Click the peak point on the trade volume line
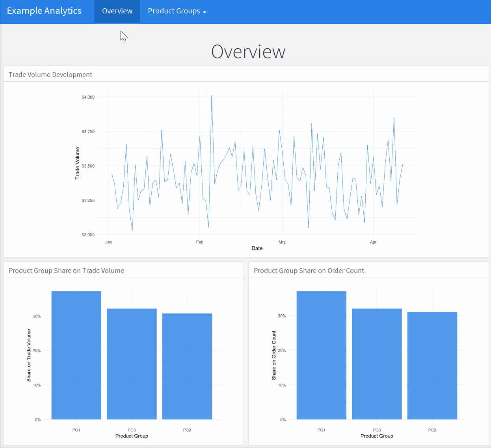The image size is (491, 448). [212, 95]
